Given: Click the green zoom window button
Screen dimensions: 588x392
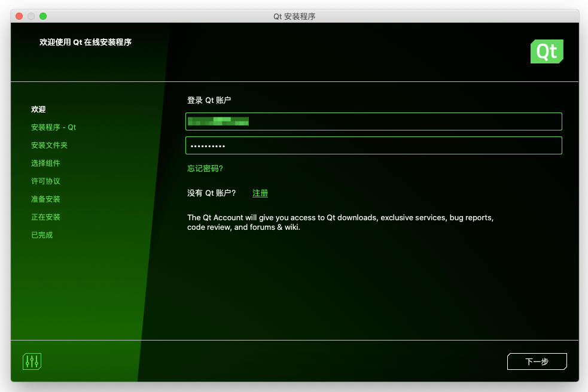Looking at the screenshot, I should (43, 16).
